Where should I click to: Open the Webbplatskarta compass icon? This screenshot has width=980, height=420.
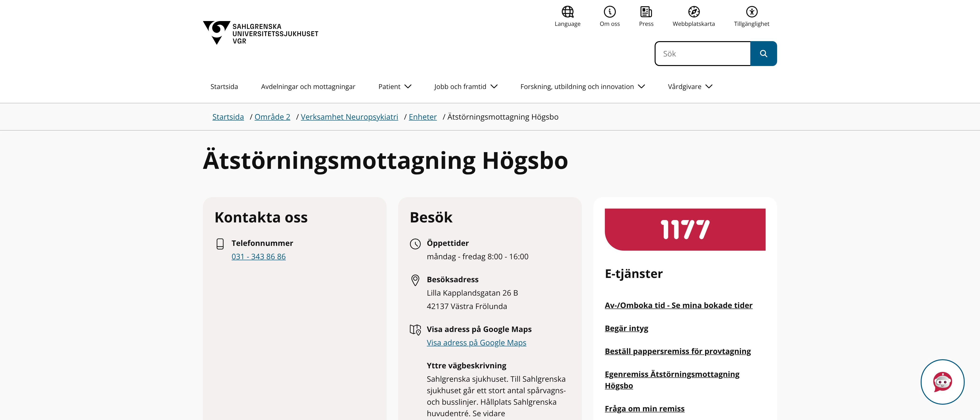tap(694, 12)
